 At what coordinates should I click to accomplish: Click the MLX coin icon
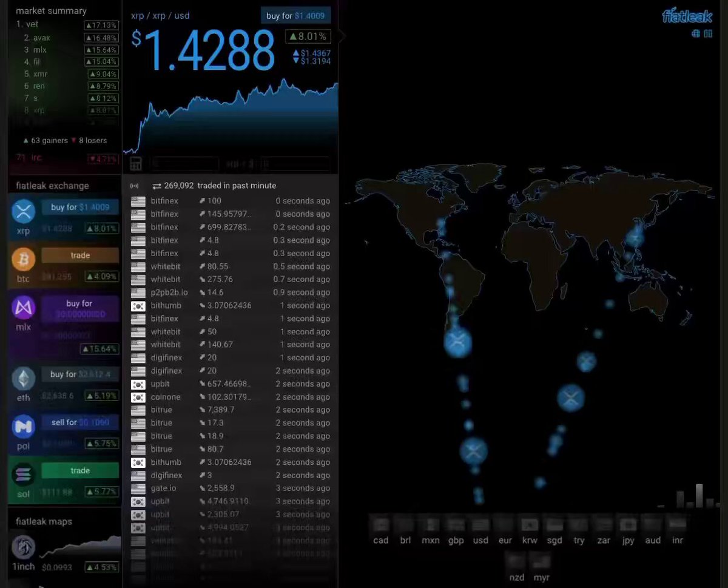click(24, 308)
